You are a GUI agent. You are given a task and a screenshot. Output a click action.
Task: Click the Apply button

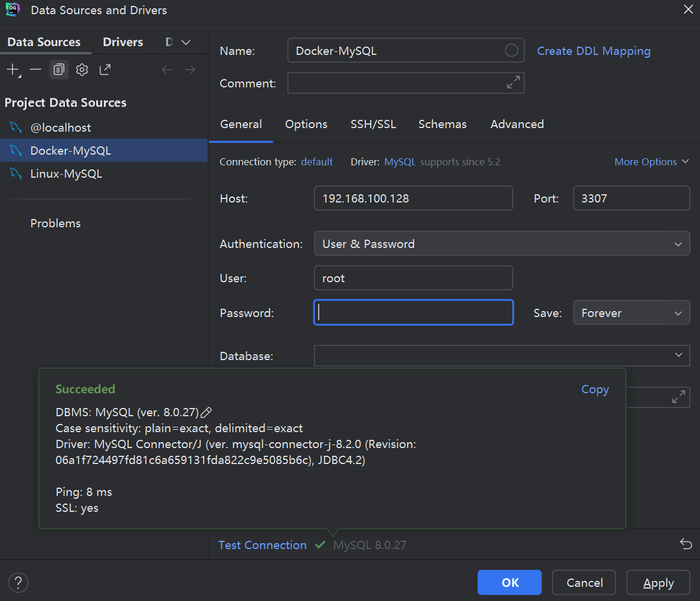tap(658, 582)
